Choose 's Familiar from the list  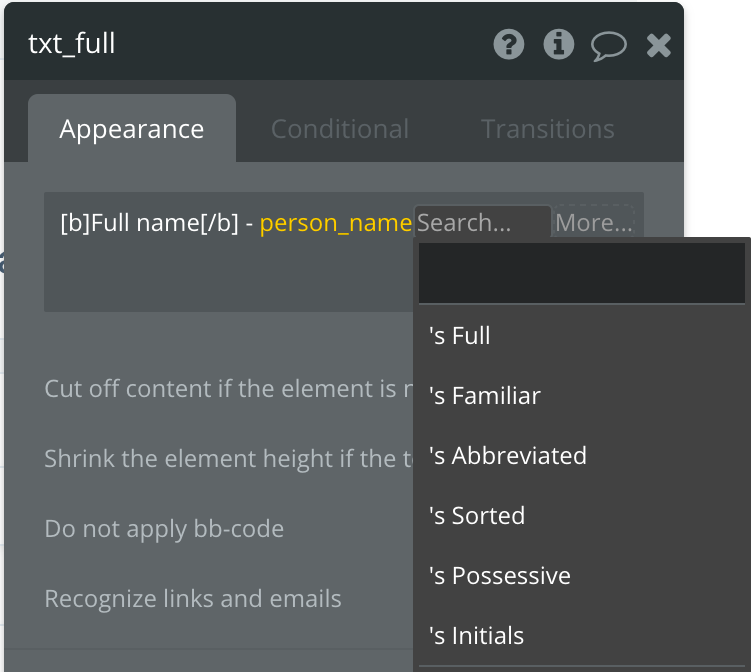[x=485, y=396]
